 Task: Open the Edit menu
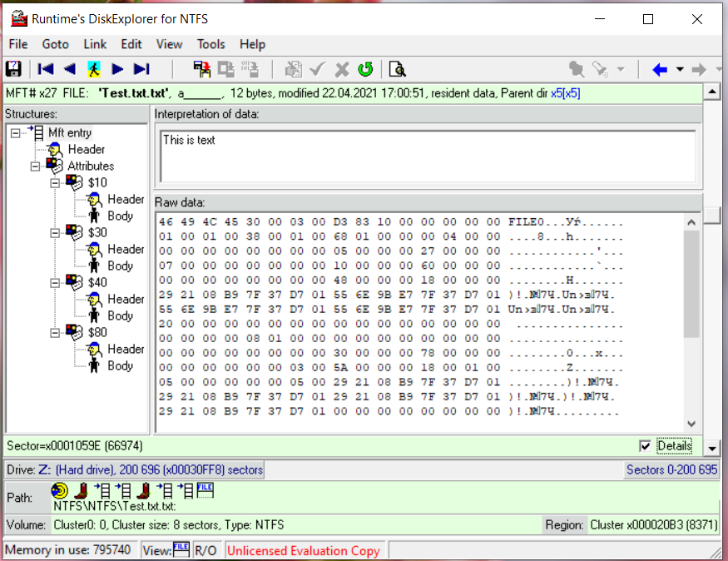point(131,44)
